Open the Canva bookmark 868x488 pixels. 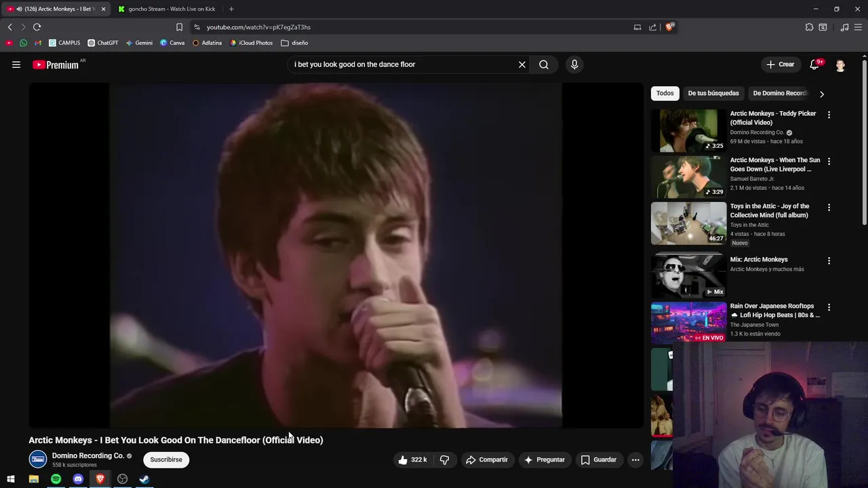click(172, 43)
